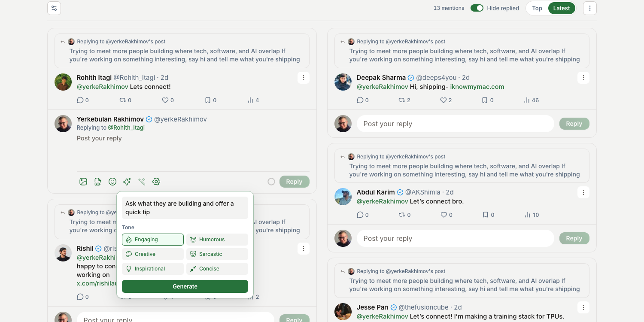Open the filter settings icon at top left
Viewport: 644px width, 322px height.
click(54, 8)
